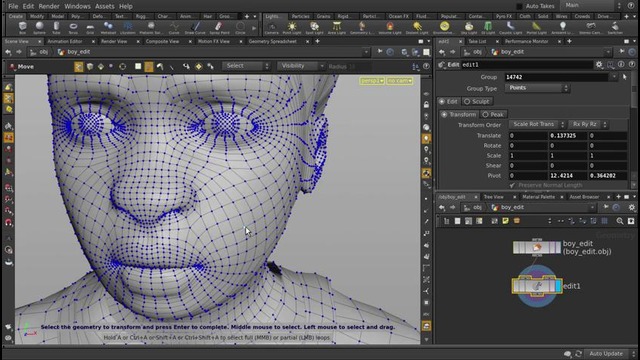Add a Point Light from the shelf

tap(292, 28)
